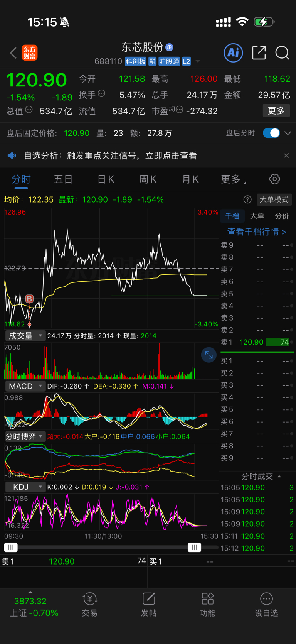Image resolution: width=296 pixels, height=644 pixels.
Task: Tap the 融 margin tag
Action: point(152,61)
